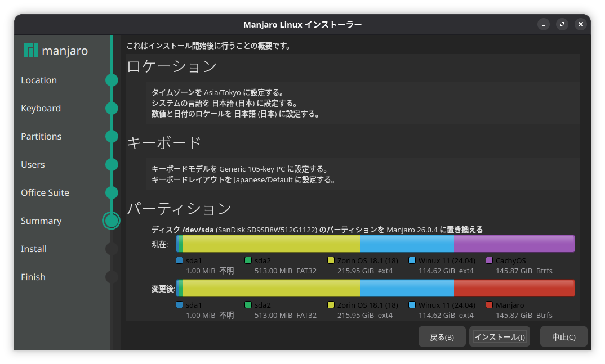This screenshot has height=364, width=605.
Task: Click the red Manjaro segment in after bar
Action: coord(514,288)
